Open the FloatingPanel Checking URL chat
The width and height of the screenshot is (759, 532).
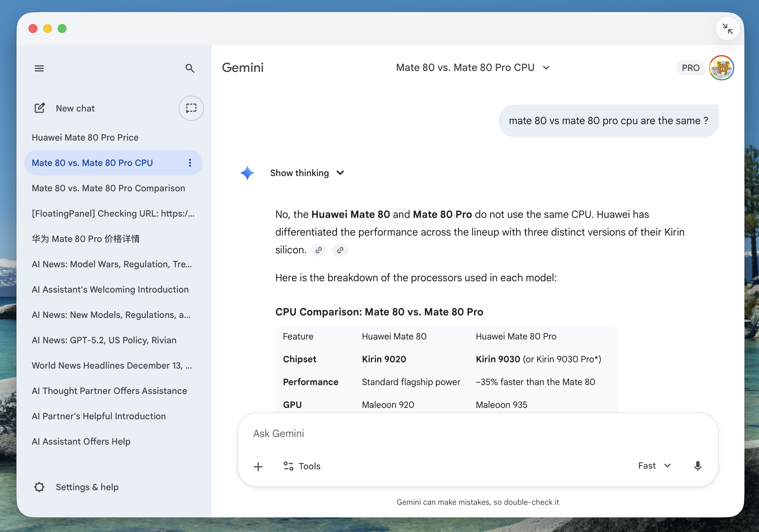click(113, 213)
